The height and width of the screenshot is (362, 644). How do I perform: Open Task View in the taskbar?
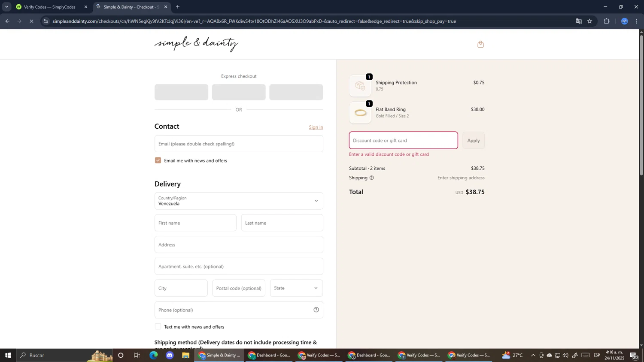pyautogui.click(x=137, y=355)
